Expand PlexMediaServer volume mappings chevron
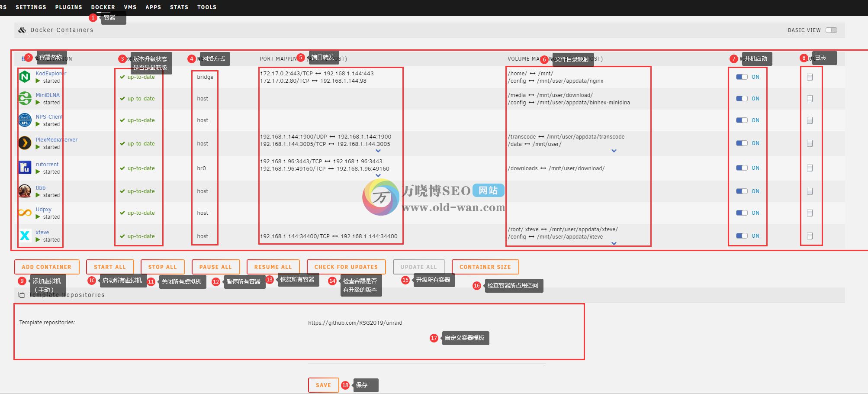The width and height of the screenshot is (868, 394). (614, 151)
